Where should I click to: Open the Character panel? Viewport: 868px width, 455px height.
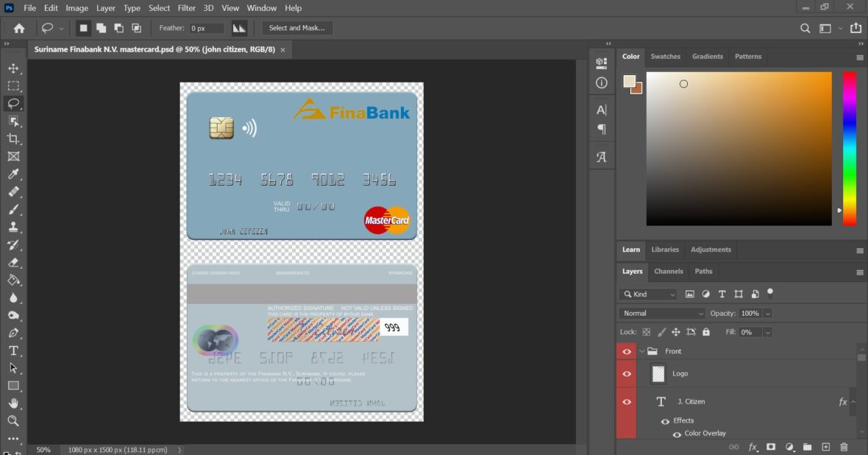point(601,109)
